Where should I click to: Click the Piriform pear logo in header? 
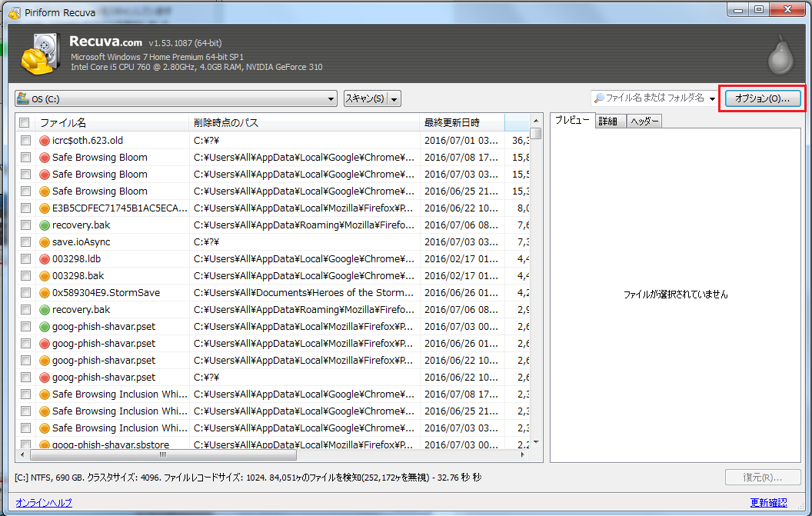pyautogui.click(x=780, y=55)
